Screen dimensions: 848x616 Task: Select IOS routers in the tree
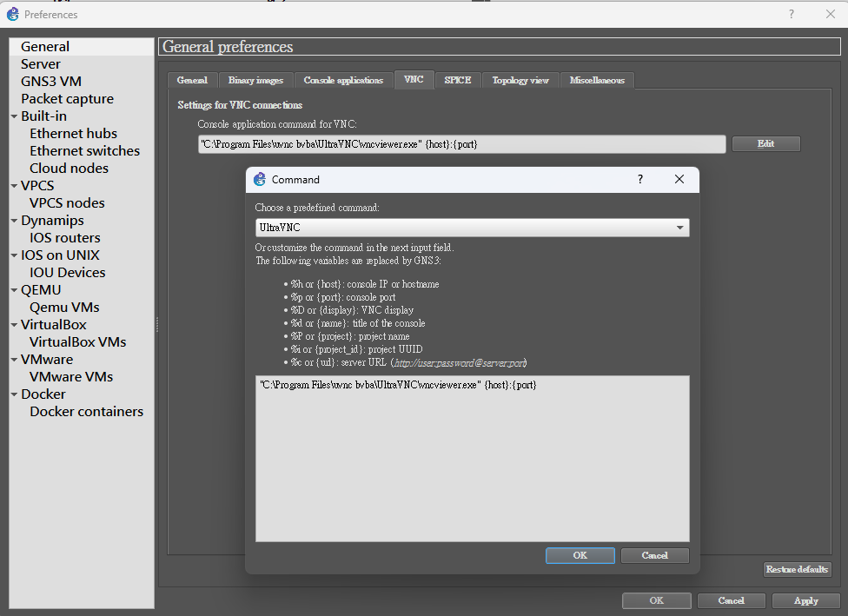[65, 237]
